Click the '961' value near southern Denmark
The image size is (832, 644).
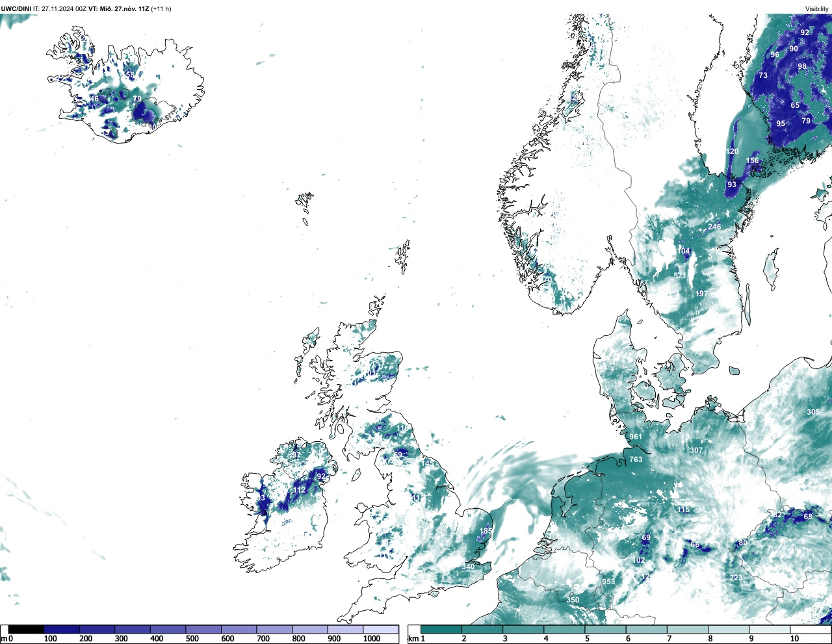636,437
